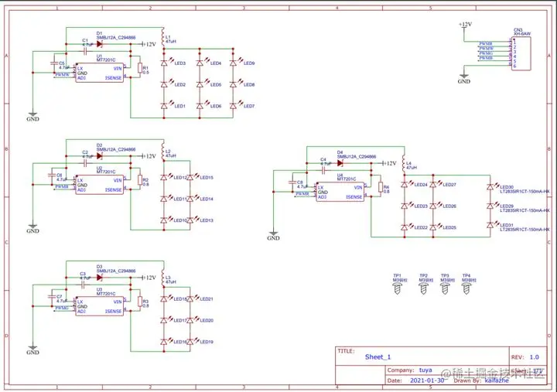Click the ISENSE pin label on U1
The image size is (557, 392).
[113, 78]
